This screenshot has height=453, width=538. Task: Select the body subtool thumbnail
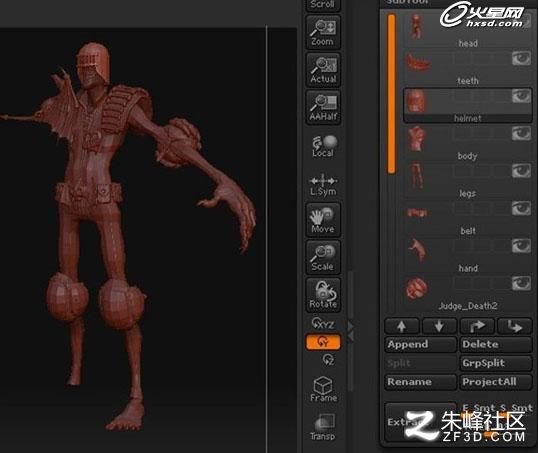(416, 139)
